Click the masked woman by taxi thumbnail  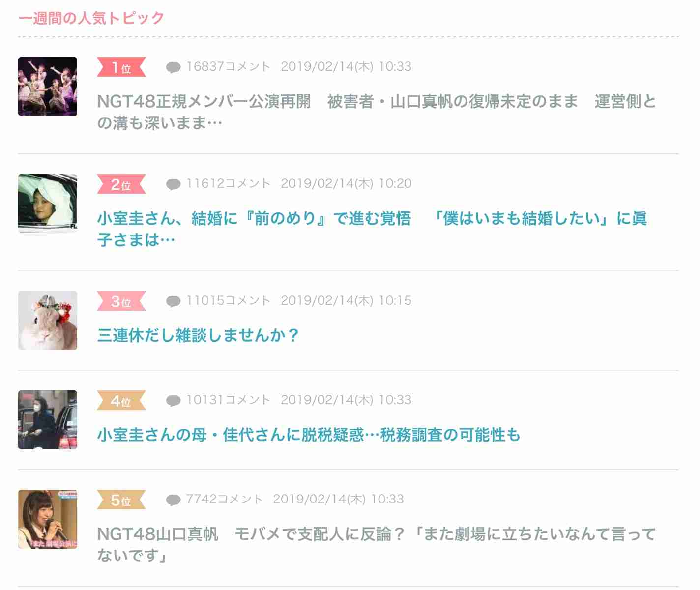pyautogui.click(x=48, y=420)
